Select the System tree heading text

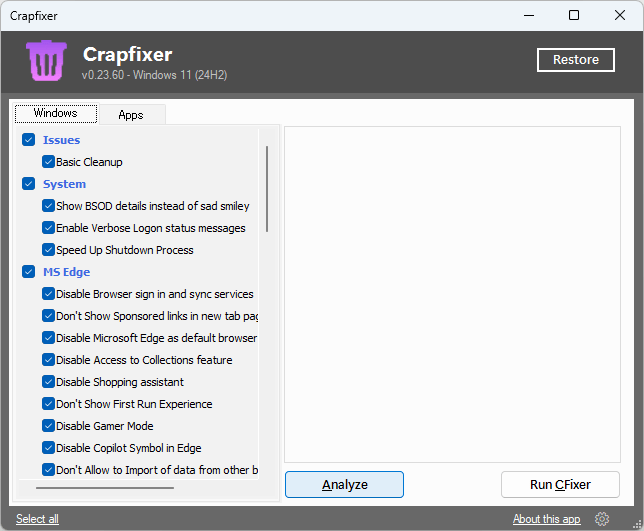point(64,184)
